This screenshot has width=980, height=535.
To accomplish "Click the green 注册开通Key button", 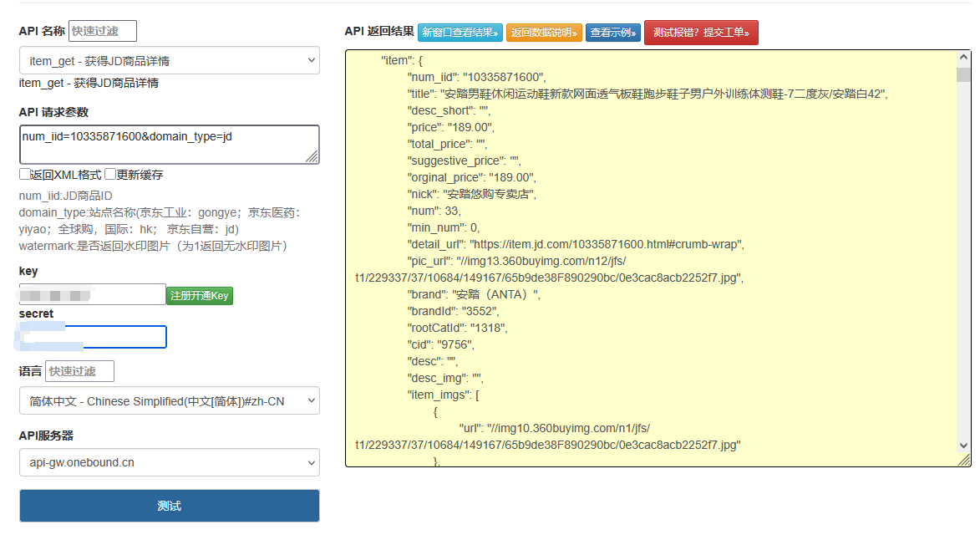I will [200, 296].
